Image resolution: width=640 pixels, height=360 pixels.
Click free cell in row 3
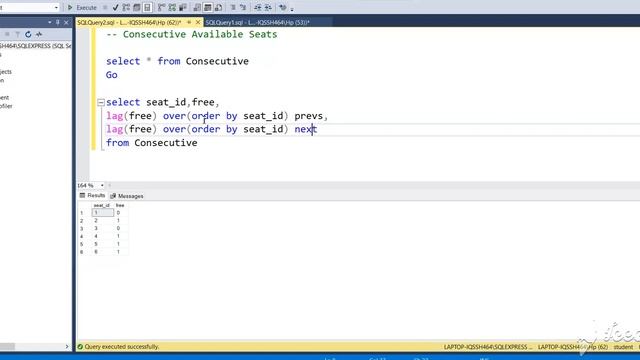click(x=121, y=228)
